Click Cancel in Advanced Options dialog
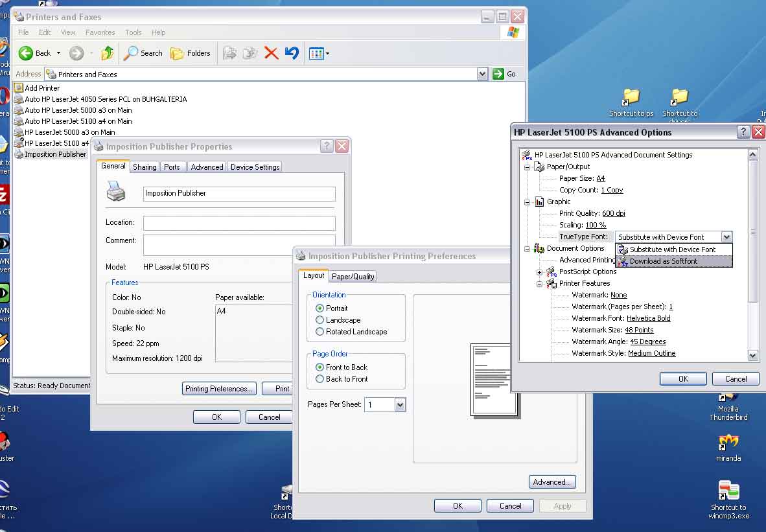Screen dimensions: 766x532 pyautogui.click(x=736, y=379)
